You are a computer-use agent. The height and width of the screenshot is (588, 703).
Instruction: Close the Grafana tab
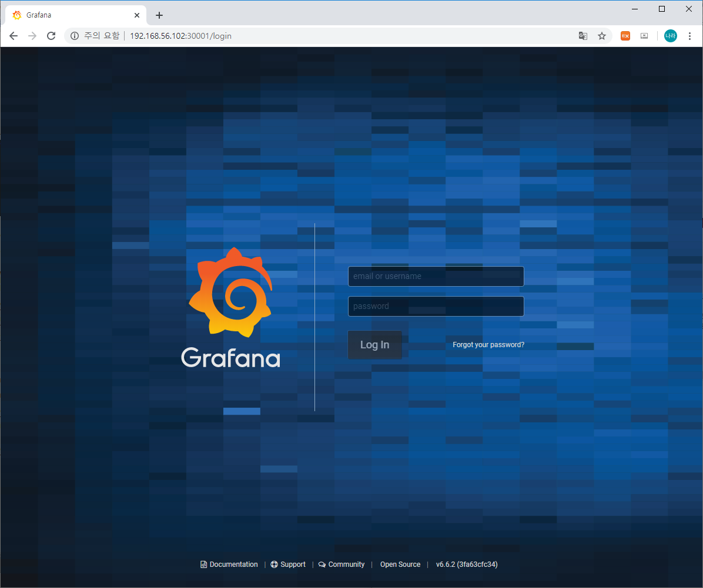coord(137,15)
